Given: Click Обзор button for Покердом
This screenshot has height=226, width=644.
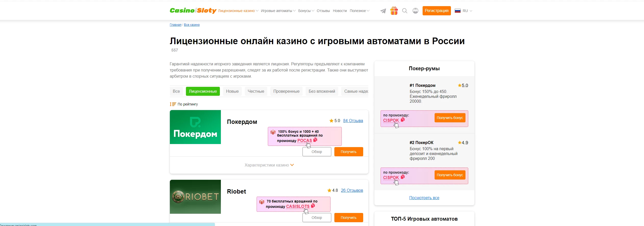Looking at the screenshot, I should (317, 152).
